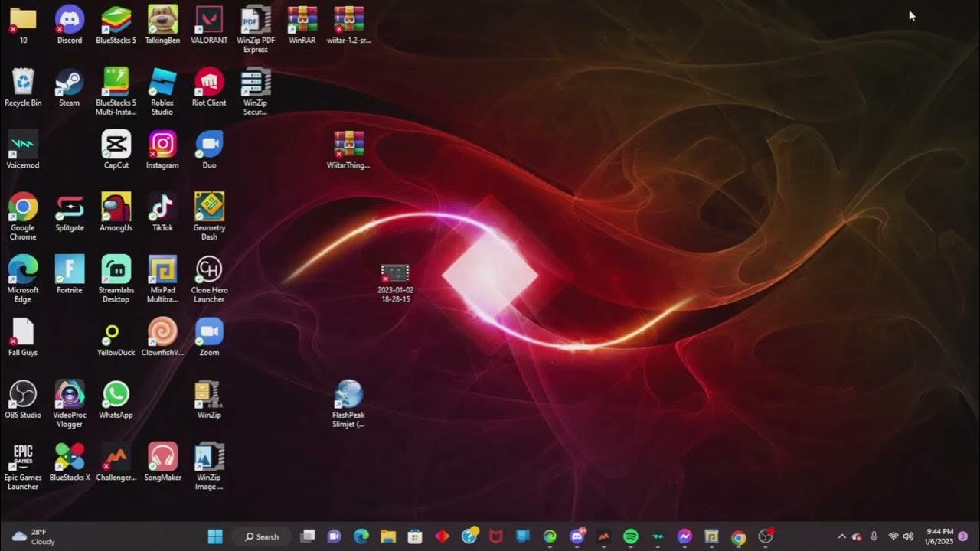Image resolution: width=980 pixels, height=551 pixels.
Task: Open network and volume quick settings
Action: 901,536
